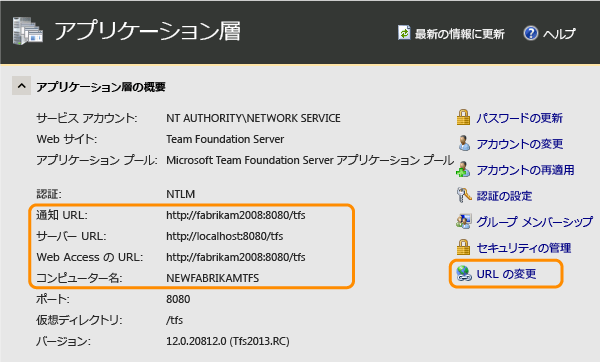Viewport: 600px width, 362px height.
Task: Click the group icon next to グループ メンバーシップ
Action: (x=463, y=221)
